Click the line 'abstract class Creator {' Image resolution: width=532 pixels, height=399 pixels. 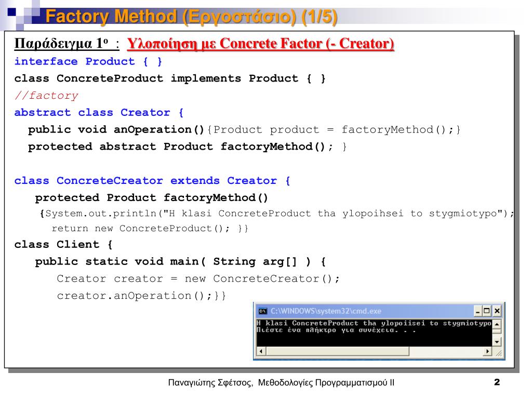99,113
